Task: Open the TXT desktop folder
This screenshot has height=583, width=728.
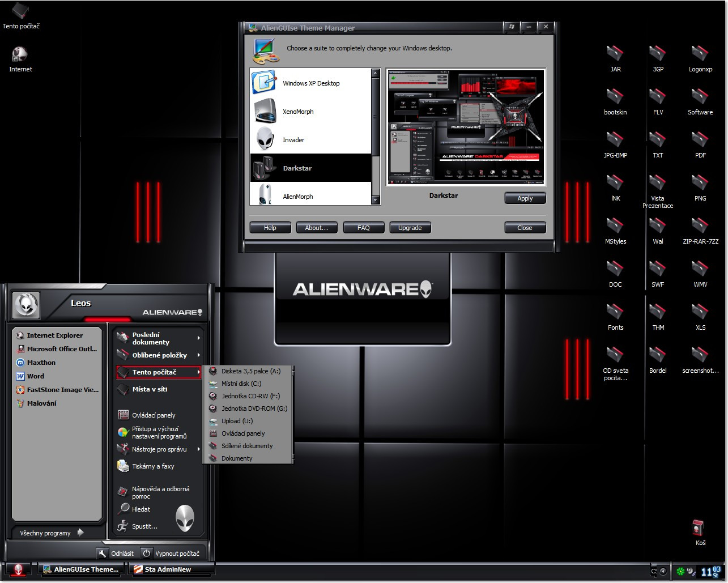Action: (x=658, y=145)
